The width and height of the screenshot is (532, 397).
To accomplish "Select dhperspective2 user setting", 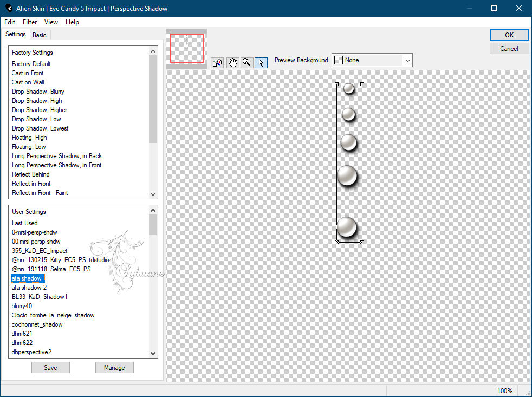I will tap(31, 352).
